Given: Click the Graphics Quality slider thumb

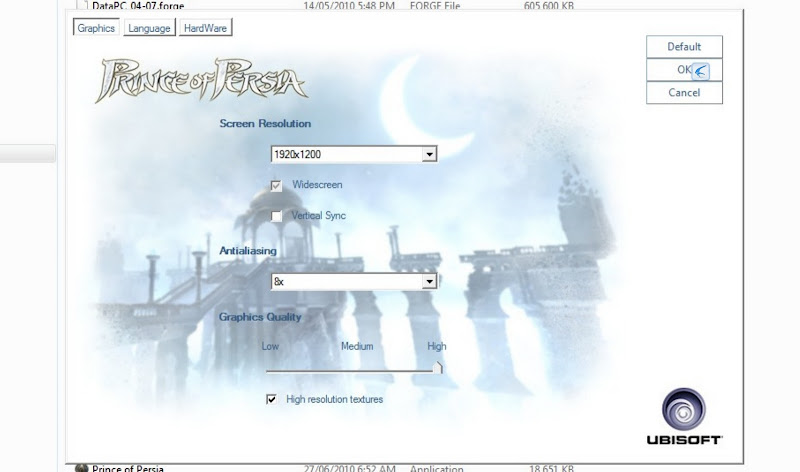Looking at the screenshot, I should point(438,367).
